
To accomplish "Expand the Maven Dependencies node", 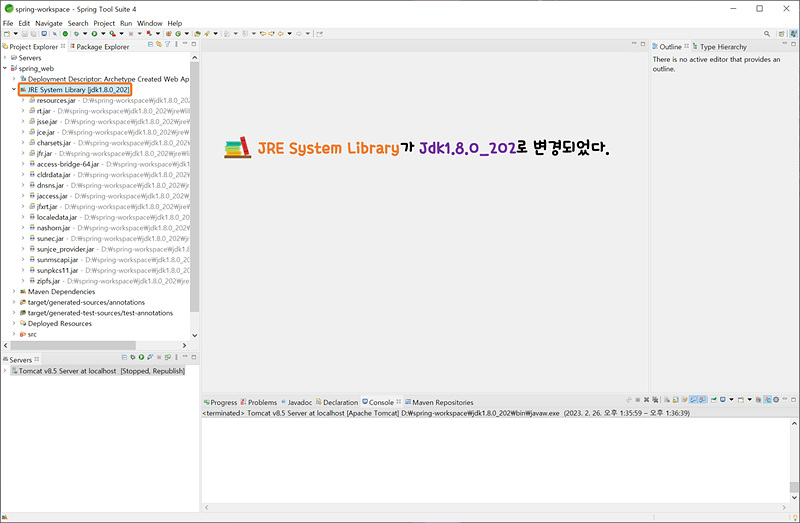I will coord(14,291).
